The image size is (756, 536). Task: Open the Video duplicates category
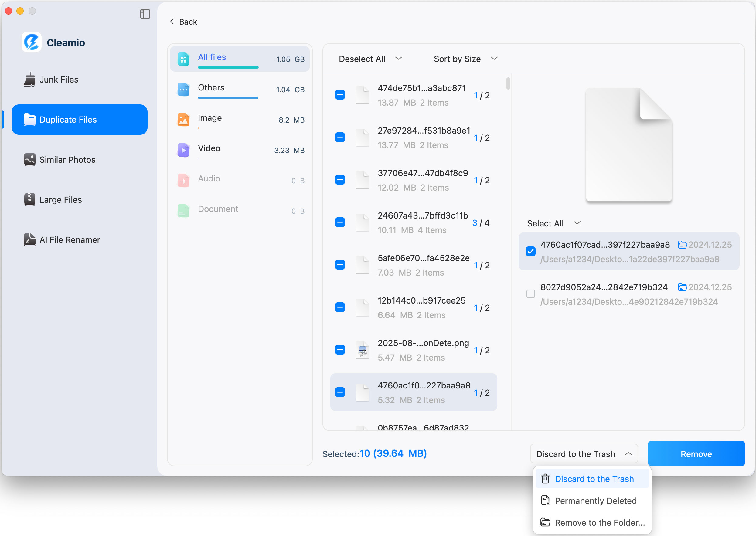(x=209, y=148)
